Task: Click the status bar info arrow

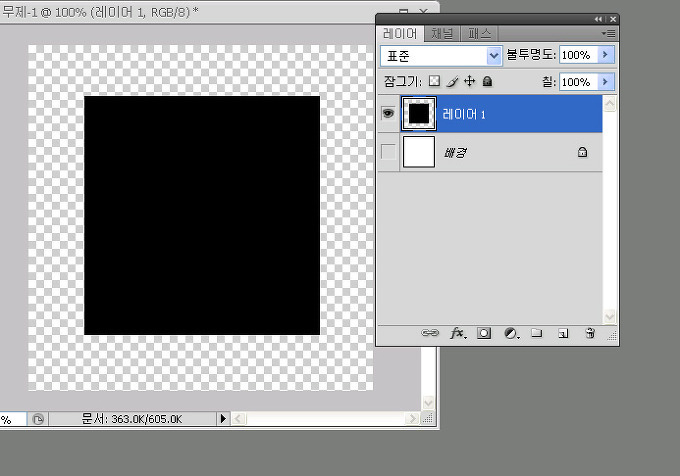Action: [x=223, y=418]
